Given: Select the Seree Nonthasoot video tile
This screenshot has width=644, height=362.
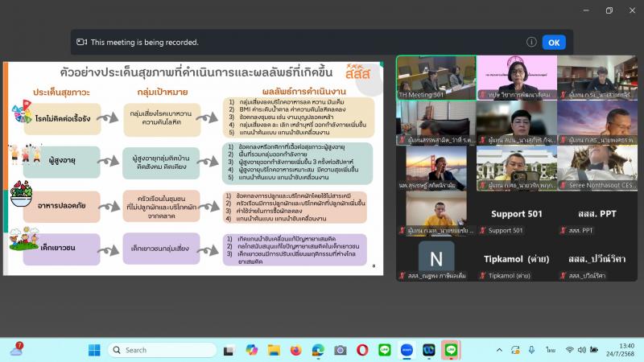Looking at the screenshot, I should 597,168.
